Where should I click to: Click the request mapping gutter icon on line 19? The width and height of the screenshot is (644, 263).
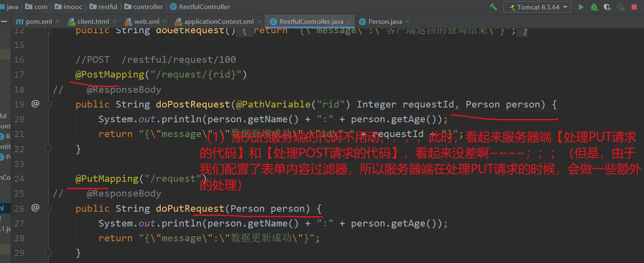pos(35,104)
